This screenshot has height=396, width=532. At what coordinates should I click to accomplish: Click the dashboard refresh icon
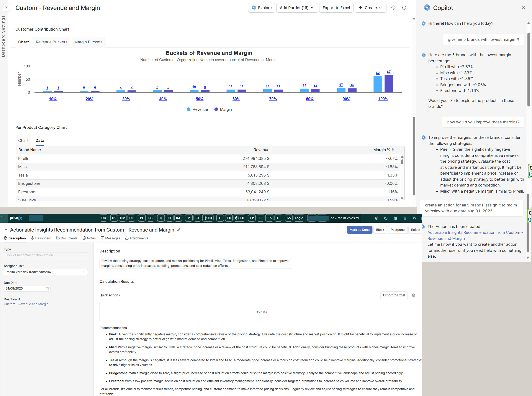click(404, 8)
